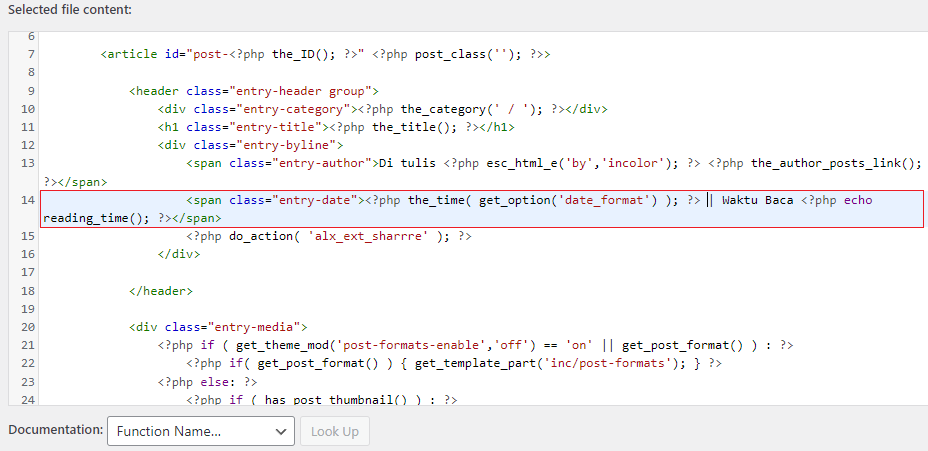This screenshot has height=451, width=928.
Task: Place cursor on the entry-media div line
Action: click(x=217, y=327)
